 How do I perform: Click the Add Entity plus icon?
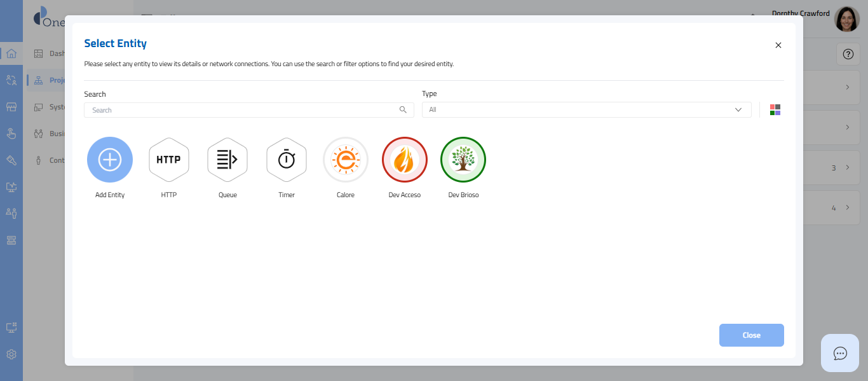pyautogui.click(x=110, y=160)
